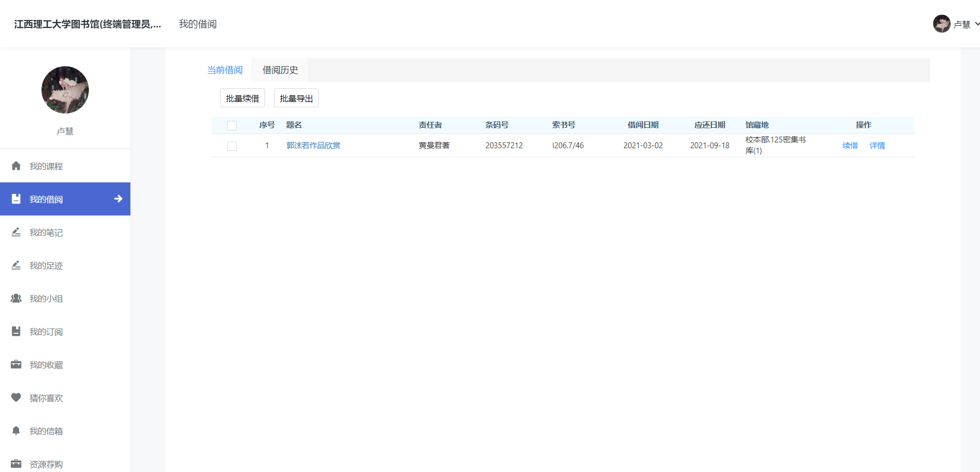Click the bookmark icon beside 我的订阅
This screenshot has width=980, height=472.
pos(16,332)
